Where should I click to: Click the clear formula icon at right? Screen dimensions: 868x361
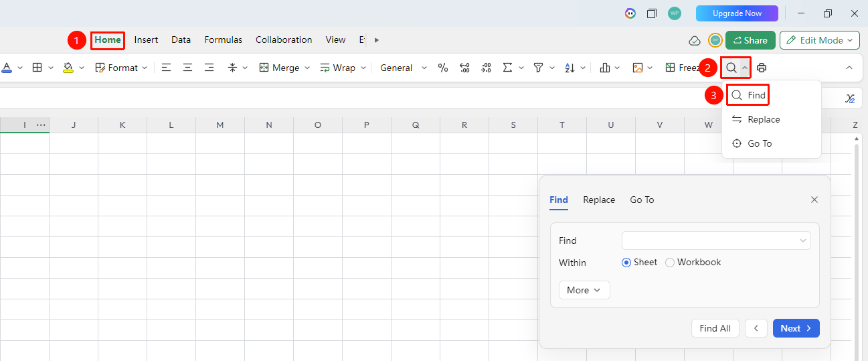pyautogui.click(x=850, y=98)
